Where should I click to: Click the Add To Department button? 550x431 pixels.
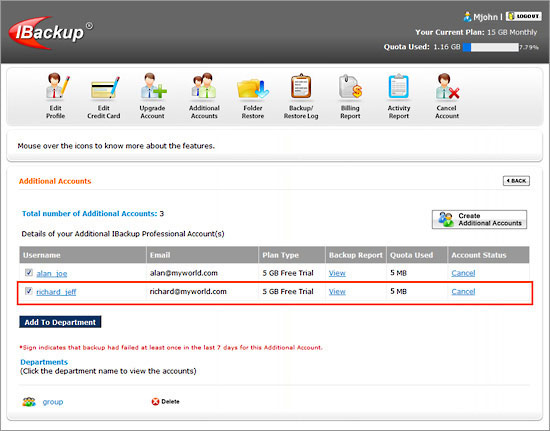click(x=60, y=322)
